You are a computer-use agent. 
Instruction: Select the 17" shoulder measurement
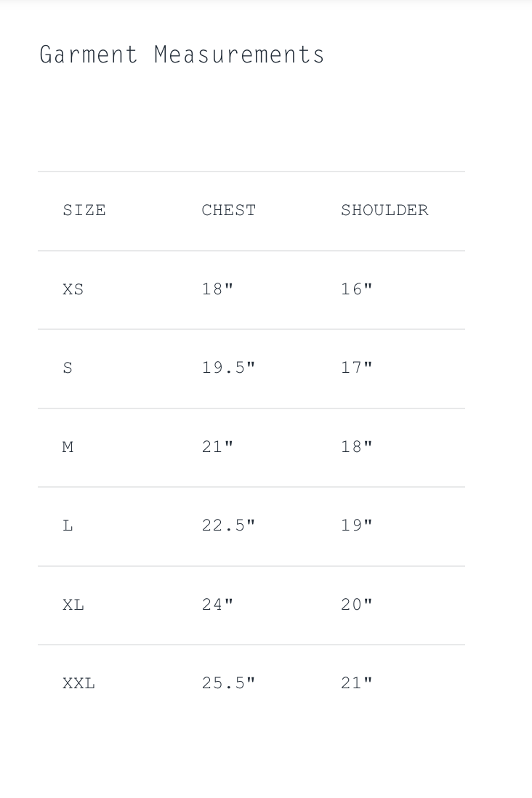(x=356, y=368)
